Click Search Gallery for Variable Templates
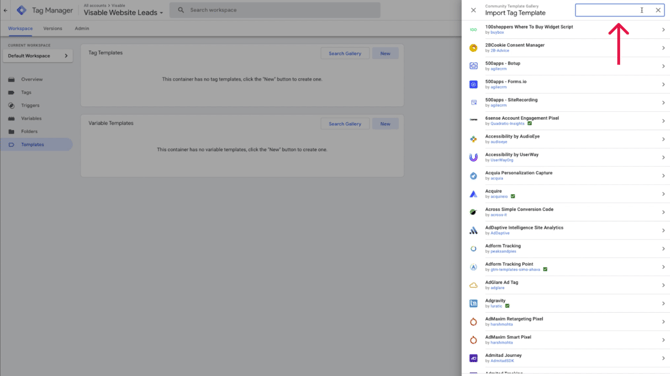The image size is (670, 376). click(345, 124)
